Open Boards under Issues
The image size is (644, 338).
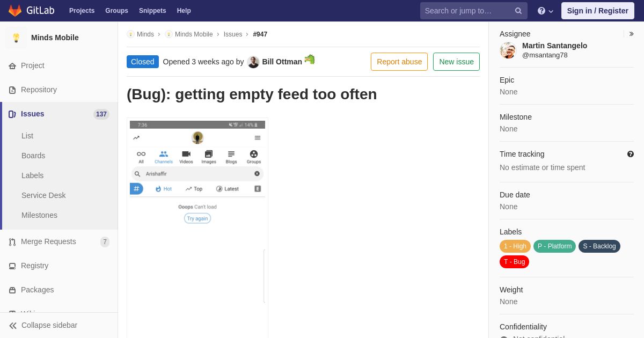point(33,156)
